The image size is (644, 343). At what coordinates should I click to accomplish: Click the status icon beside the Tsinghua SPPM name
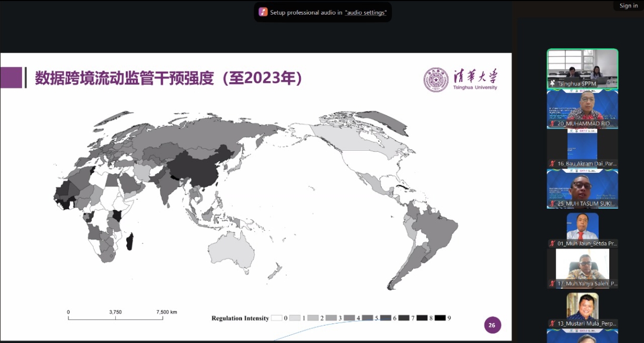[552, 84]
